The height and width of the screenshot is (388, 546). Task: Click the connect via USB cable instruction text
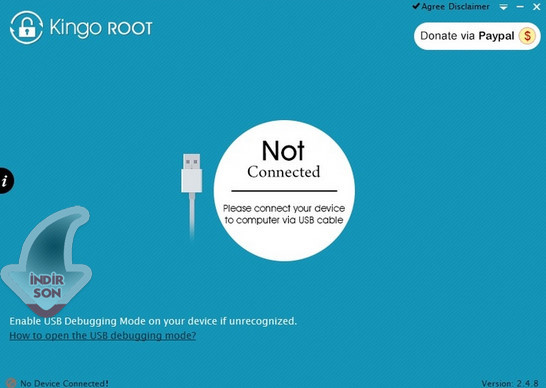284,214
